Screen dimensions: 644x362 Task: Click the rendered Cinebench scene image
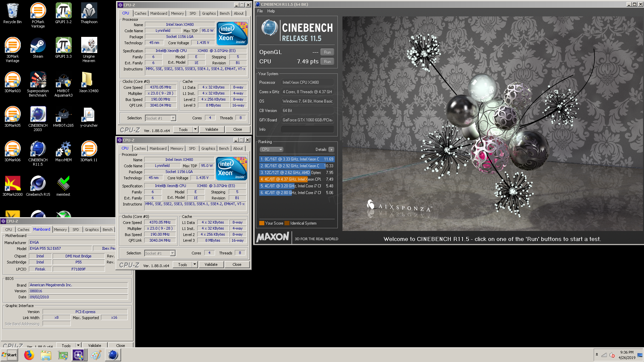click(x=492, y=123)
